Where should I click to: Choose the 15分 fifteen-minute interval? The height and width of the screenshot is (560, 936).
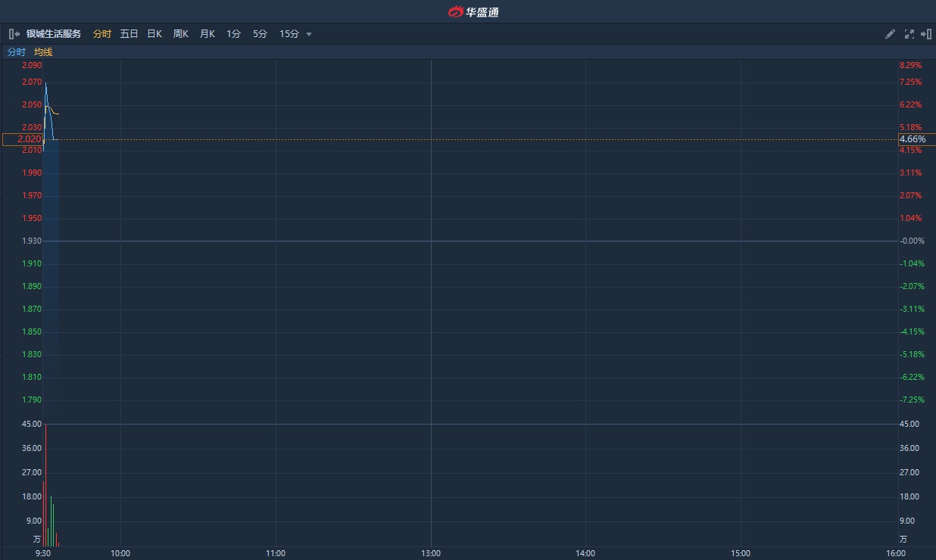[289, 34]
